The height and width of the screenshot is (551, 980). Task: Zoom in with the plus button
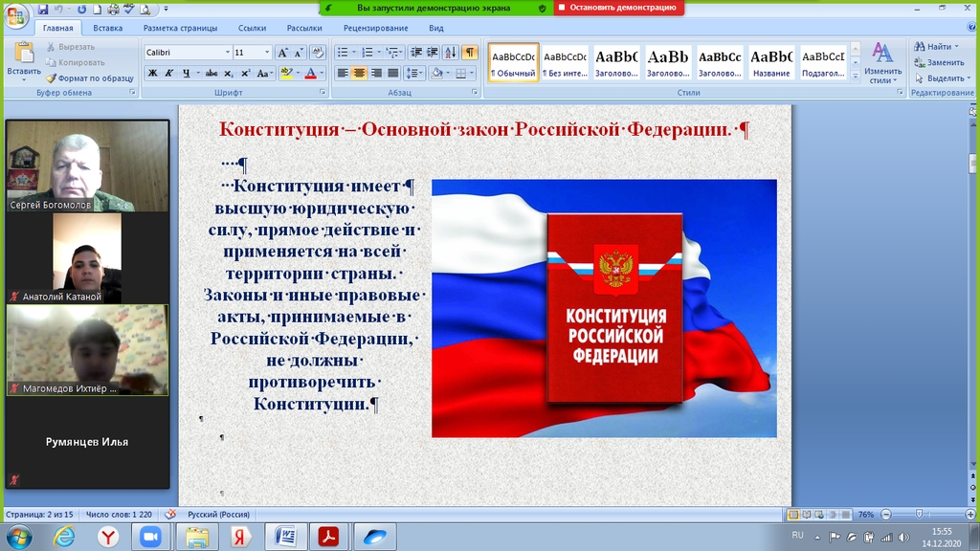(970, 514)
